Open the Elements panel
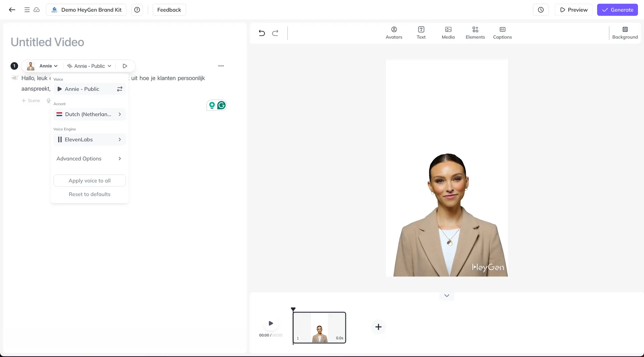644x357 pixels. coord(475,33)
